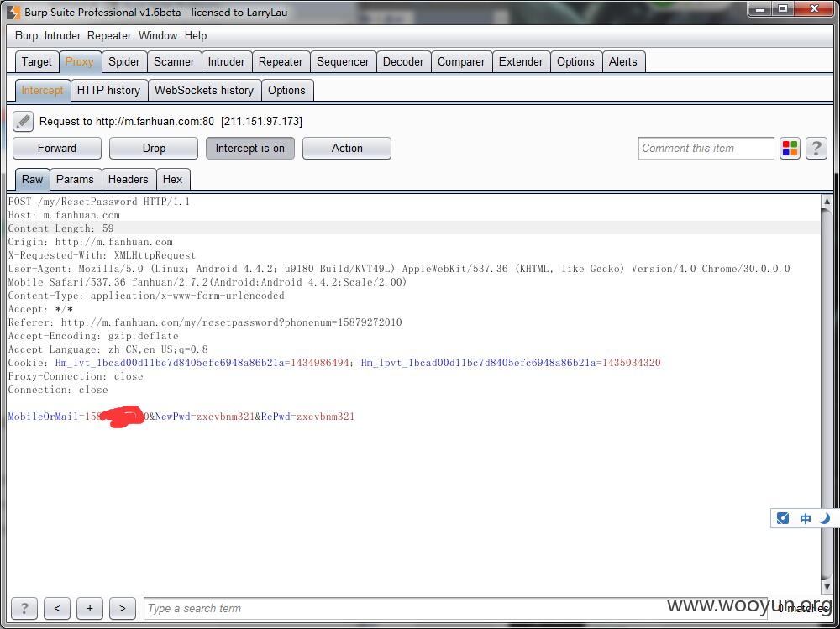Viewport: 840px width, 629px height.
Task: Open the Intruder menu in menu bar
Action: (x=62, y=36)
